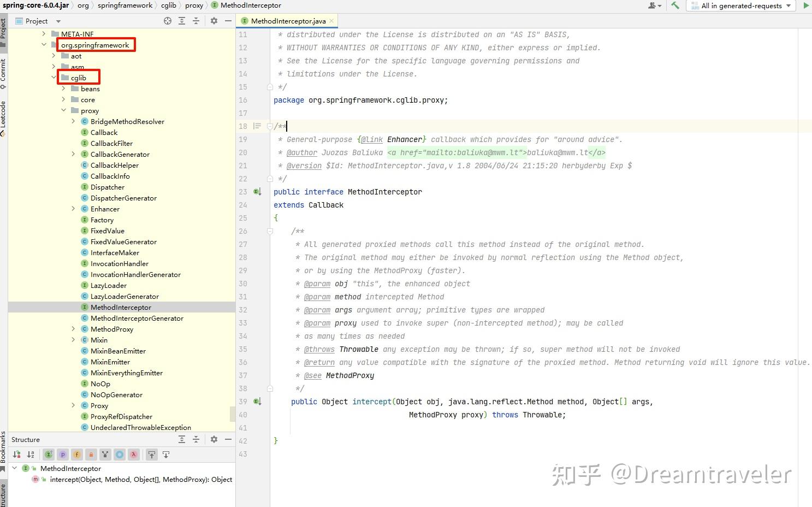The height and width of the screenshot is (507, 812).
Task: Expand all members in the Structure toolbar
Action: point(182,439)
